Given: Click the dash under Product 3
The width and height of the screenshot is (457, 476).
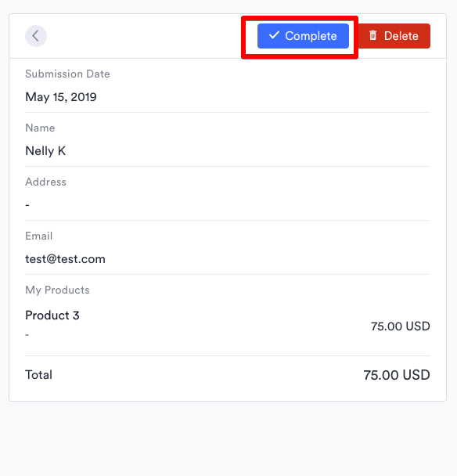Looking at the screenshot, I should tap(27, 334).
